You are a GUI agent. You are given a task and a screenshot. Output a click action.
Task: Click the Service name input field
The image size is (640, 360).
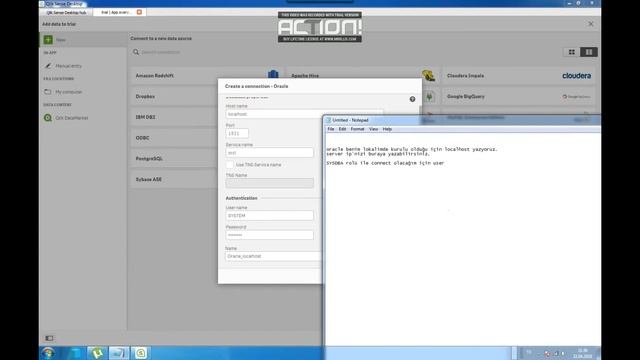pyautogui.click(x=269, y=153)
